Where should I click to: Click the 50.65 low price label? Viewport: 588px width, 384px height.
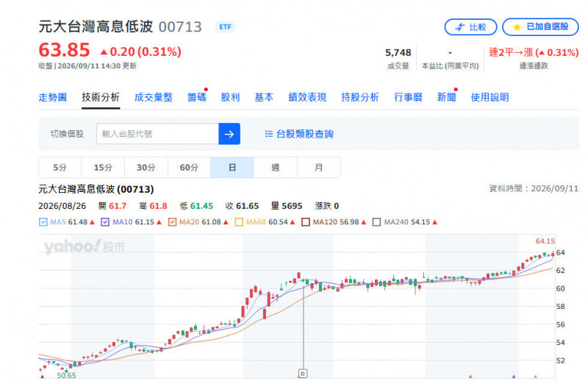[x=66, y=375]
